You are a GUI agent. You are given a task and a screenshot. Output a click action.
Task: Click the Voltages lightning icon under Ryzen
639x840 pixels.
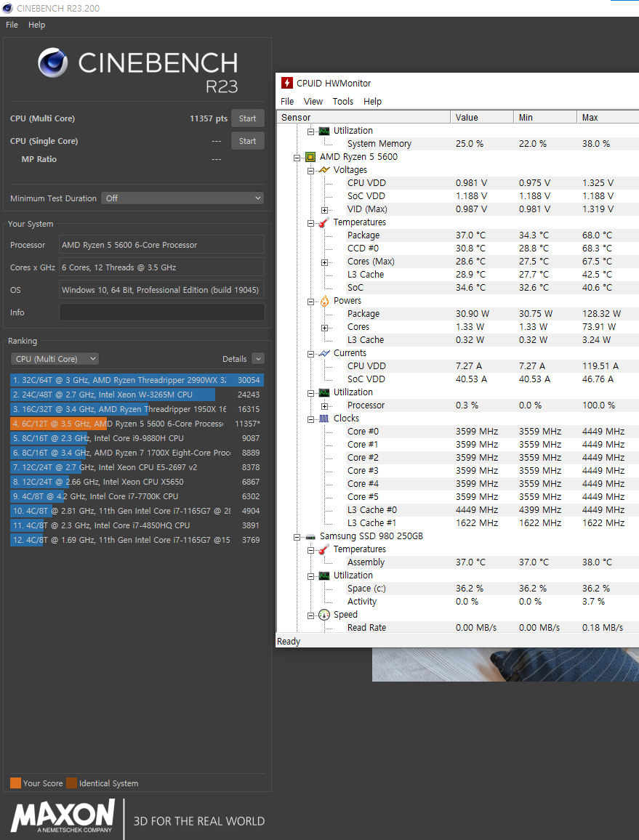point(324,170)
